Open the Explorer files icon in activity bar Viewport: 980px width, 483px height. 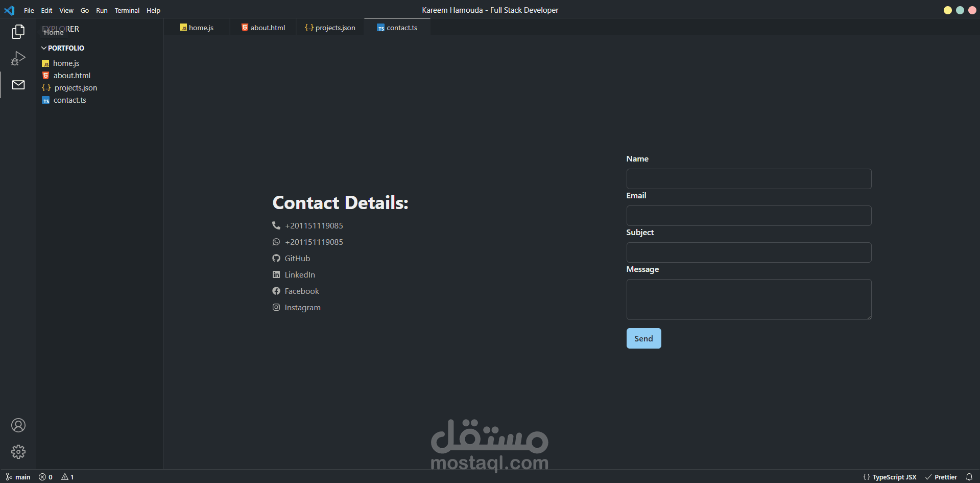tap(18, 32)
